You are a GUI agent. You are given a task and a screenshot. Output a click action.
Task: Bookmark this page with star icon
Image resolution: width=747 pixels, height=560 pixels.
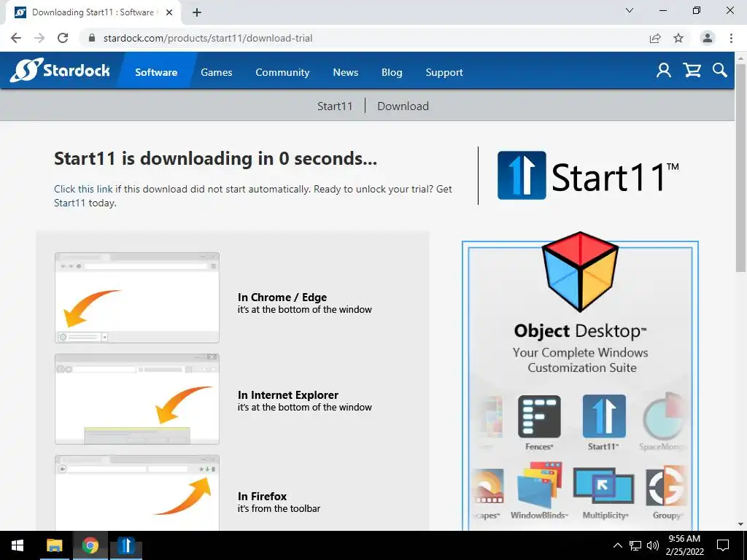click(x=678, y=38)
